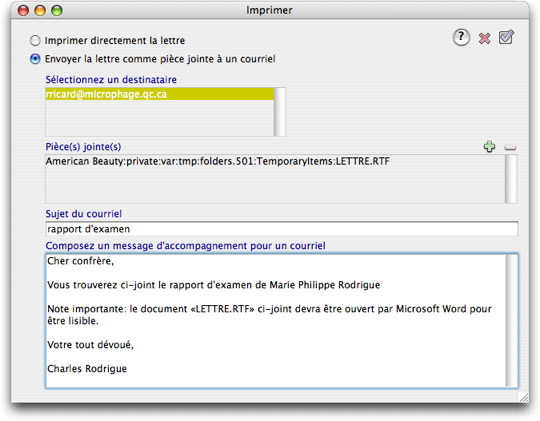Select 'Imprimer directement la lettre' radio button

(x=35, y=41)
